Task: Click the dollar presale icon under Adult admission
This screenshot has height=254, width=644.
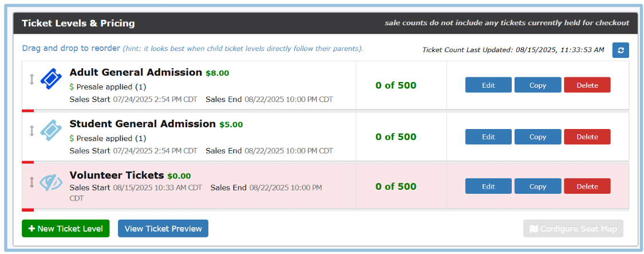Action: coord(72,87)
